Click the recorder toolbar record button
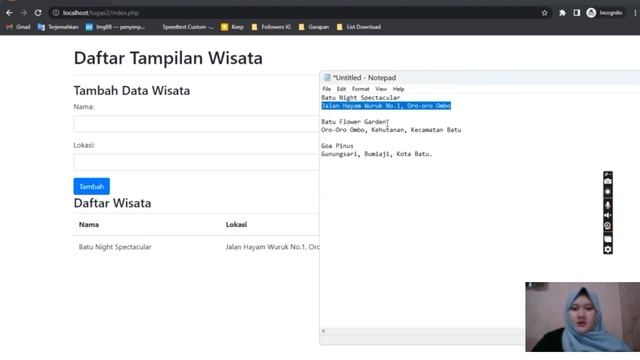The height and width of the screenshot is (360, 640). (x=608, y=192)
